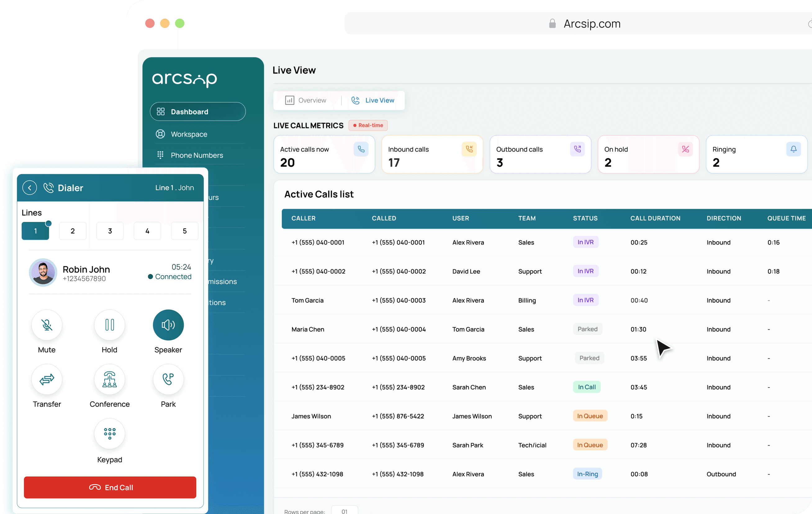Open the Transfer call option
The height and width of the screenshot is (514, 812).
pos(47,379)
